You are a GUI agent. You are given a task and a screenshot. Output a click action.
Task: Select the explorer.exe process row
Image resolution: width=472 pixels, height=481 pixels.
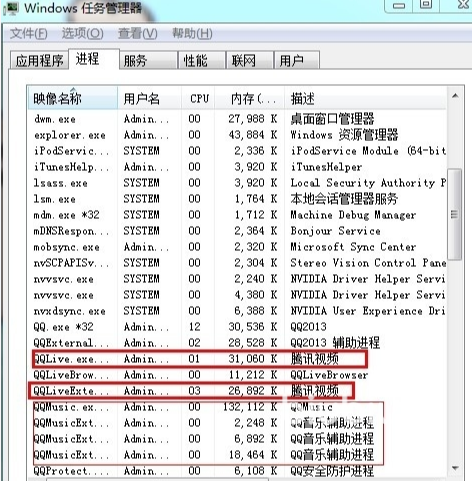[237, 135]
